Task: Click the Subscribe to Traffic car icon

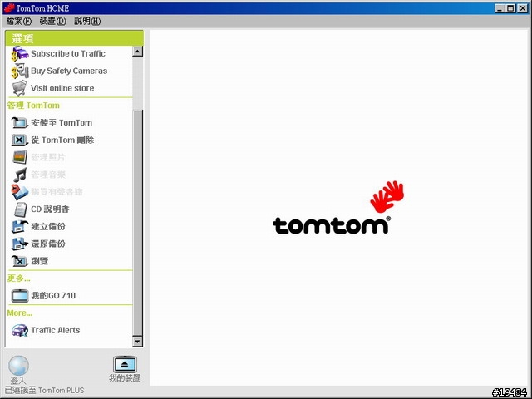Action: point(20,53)
